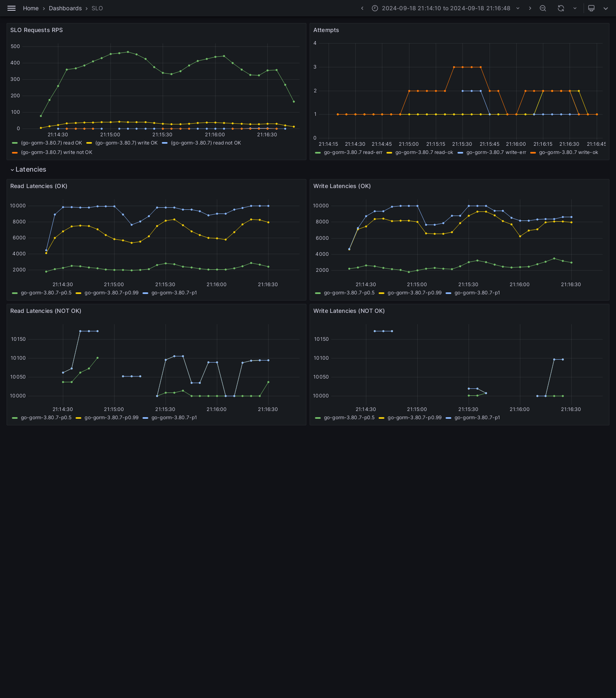
Task: Go to Home breadcrumb
Action: [x=31, y=8]
